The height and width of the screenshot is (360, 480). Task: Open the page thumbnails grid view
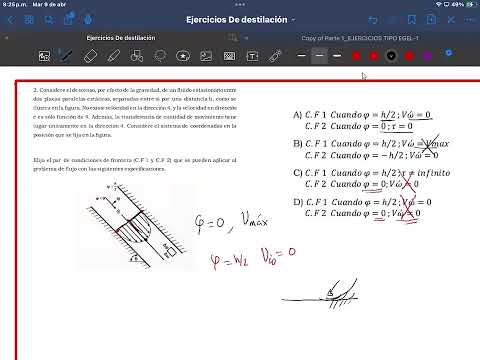tap(29, 20)
